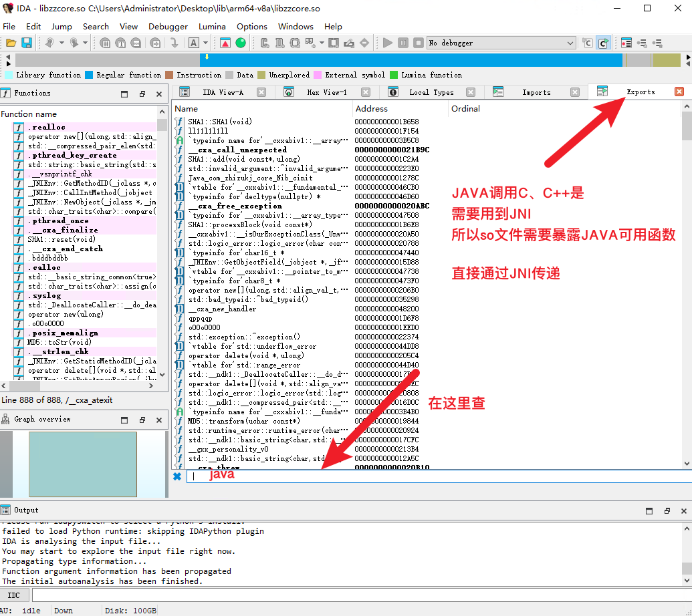Open the text format A dropdown arrow

[205, 43]
